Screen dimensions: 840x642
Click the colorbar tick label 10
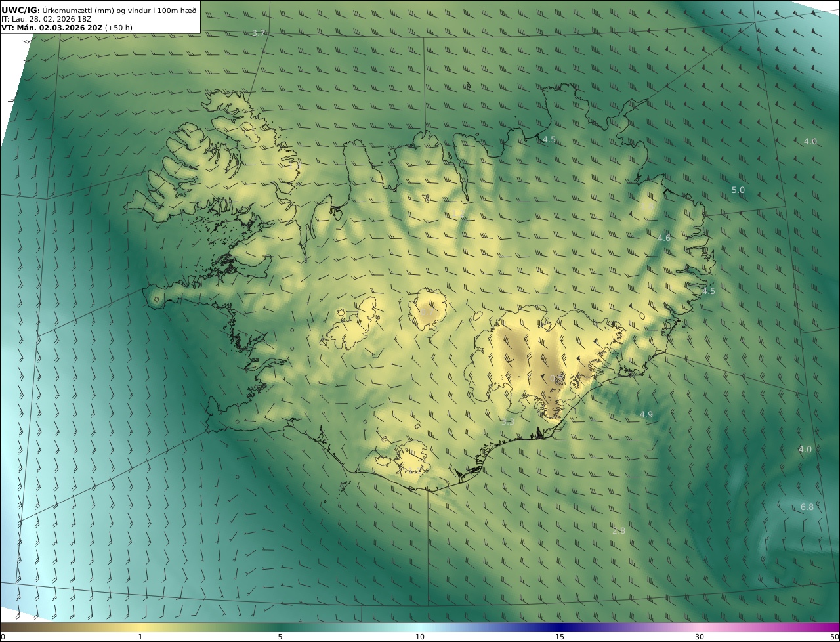pyautogui.click(x=420, y=637)
